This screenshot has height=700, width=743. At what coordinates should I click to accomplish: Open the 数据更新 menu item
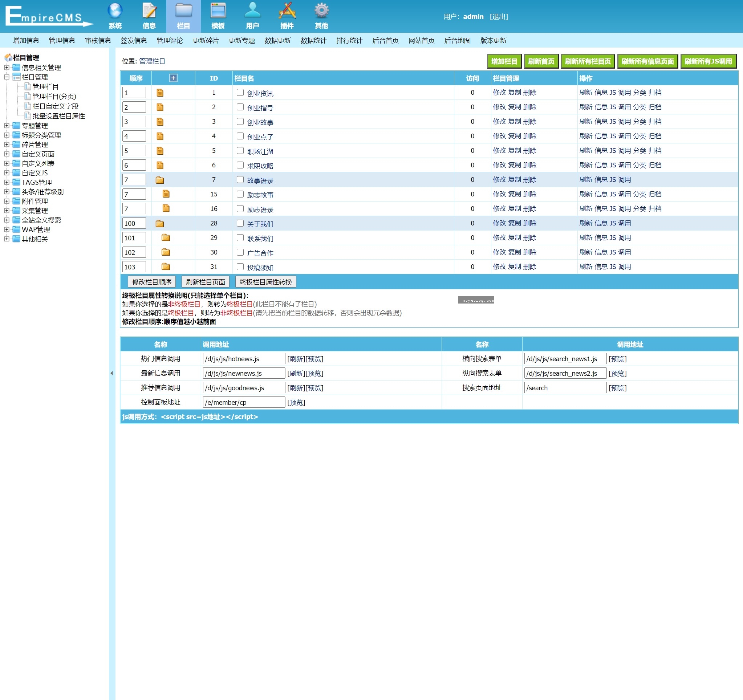coord(278,40)
